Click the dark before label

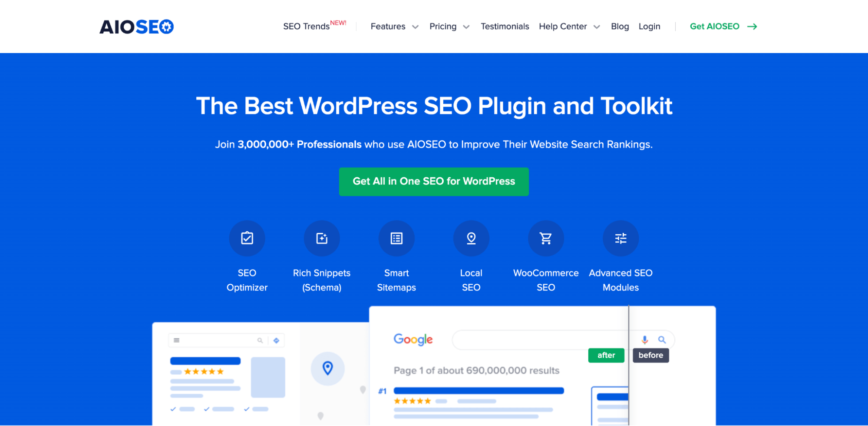pos(650,355)
